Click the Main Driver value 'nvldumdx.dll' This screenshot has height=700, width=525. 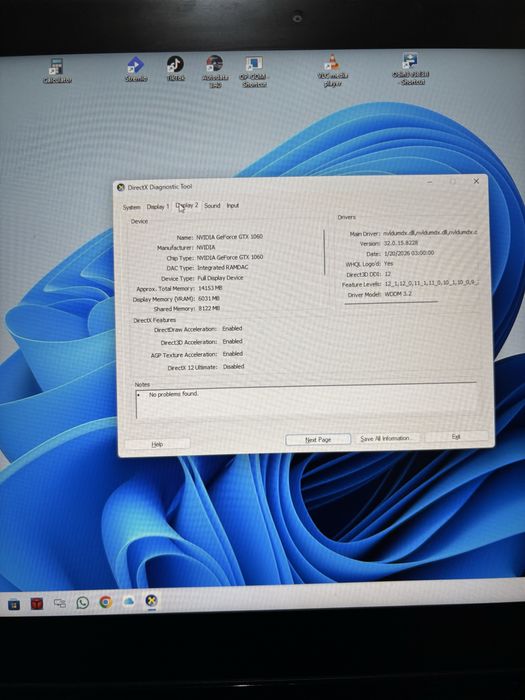(430, 233)
